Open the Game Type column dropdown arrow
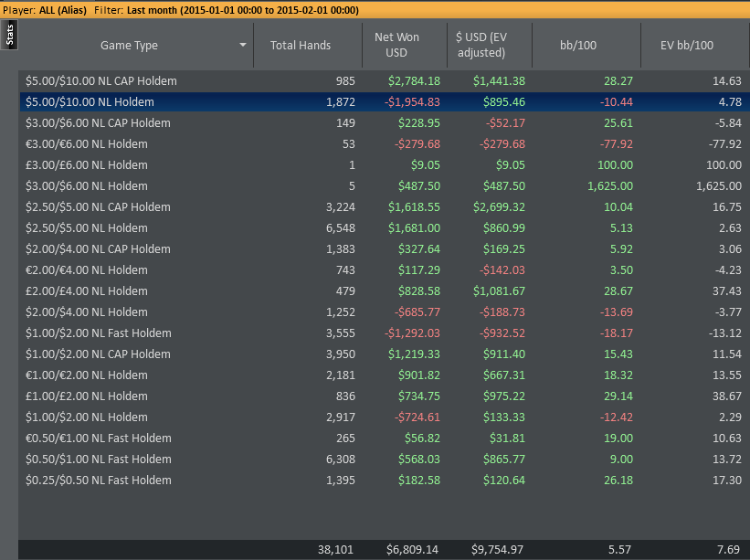The height and width of the screenshot is (560, 750). click(243, 45)
